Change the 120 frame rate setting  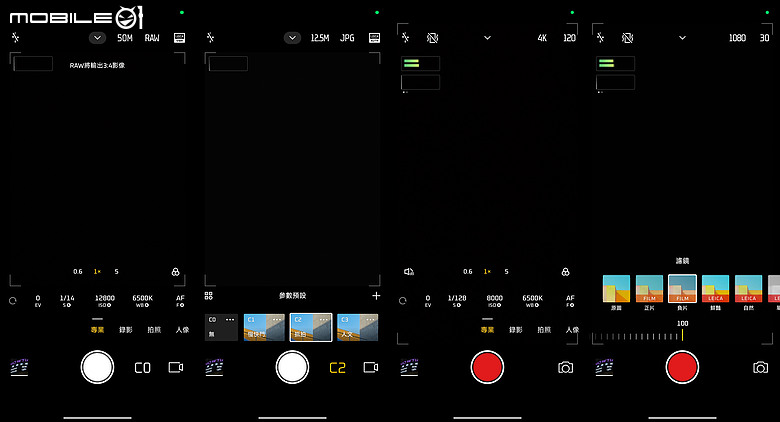(570, 38)
